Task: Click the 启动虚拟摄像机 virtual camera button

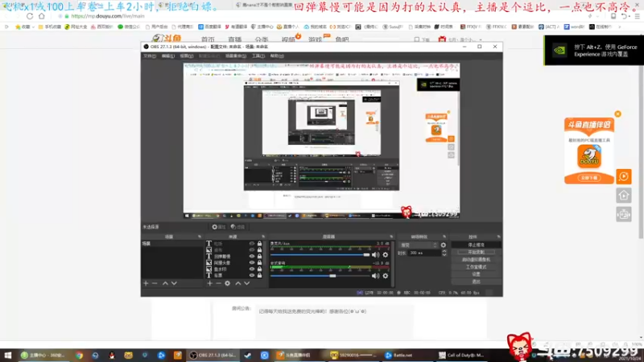Action: [476, 259]
